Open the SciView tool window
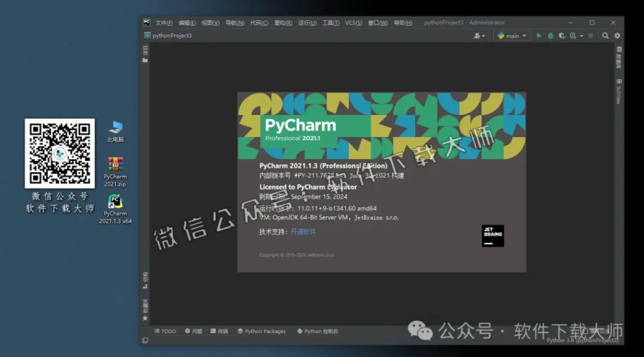 tap(619, 92)
